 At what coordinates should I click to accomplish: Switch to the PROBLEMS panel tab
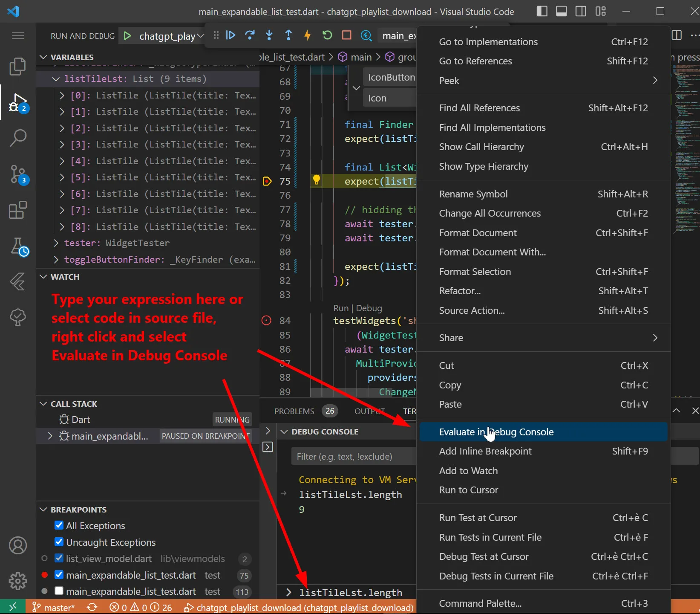[294, 411]
